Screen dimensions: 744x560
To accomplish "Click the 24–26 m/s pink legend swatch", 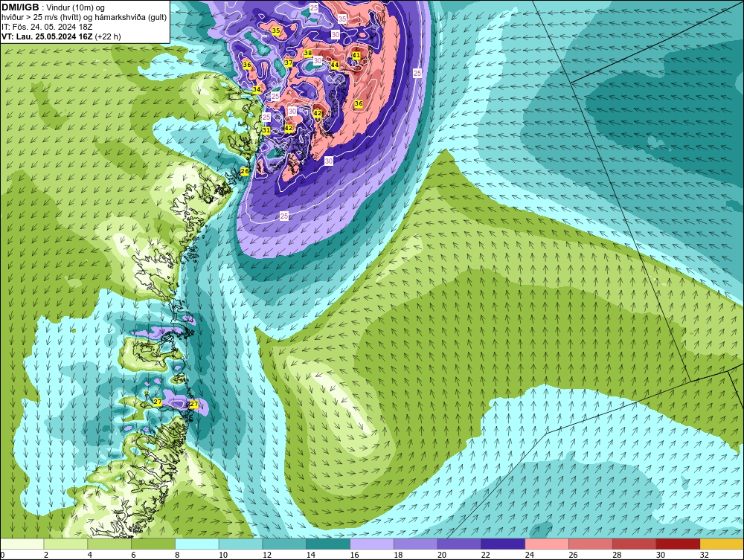I will (x=547, y=544).
